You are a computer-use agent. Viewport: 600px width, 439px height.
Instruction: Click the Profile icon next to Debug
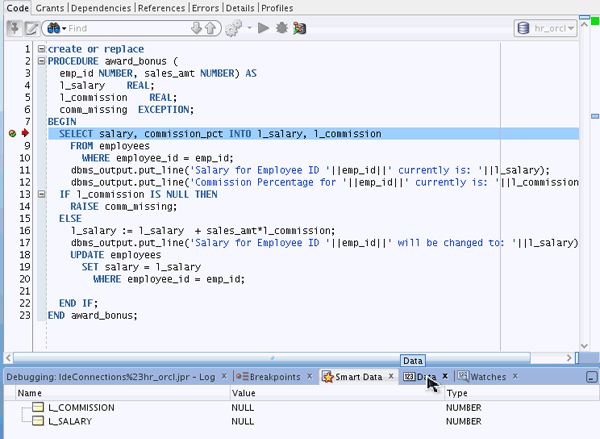299,28
